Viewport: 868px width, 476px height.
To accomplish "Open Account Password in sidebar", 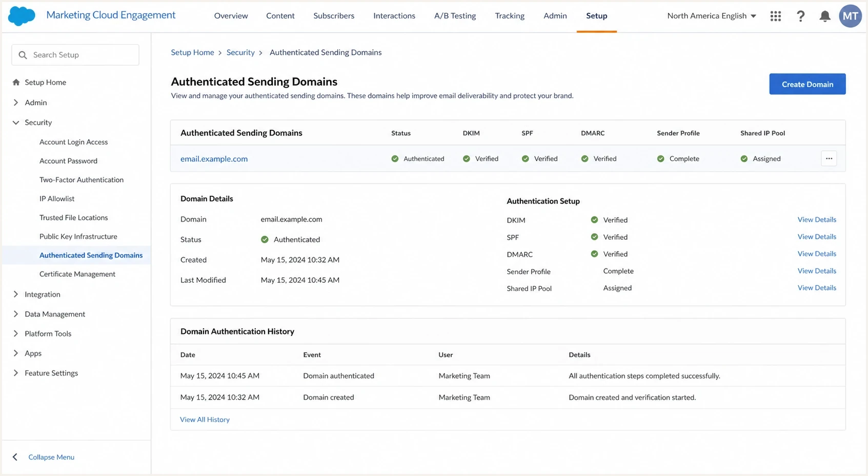I will [x=68, y=161].
